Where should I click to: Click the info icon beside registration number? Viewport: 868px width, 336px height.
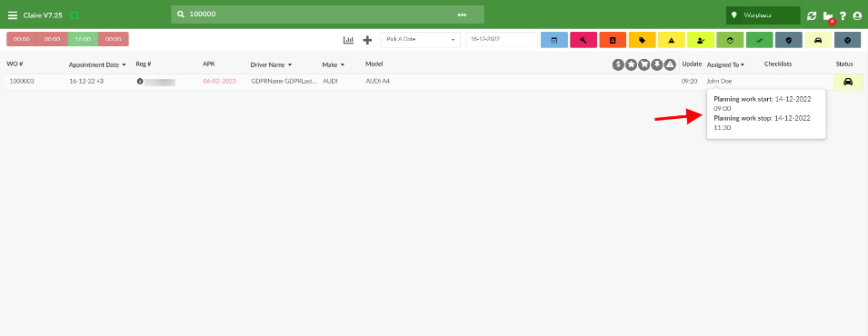coord(139,82)
